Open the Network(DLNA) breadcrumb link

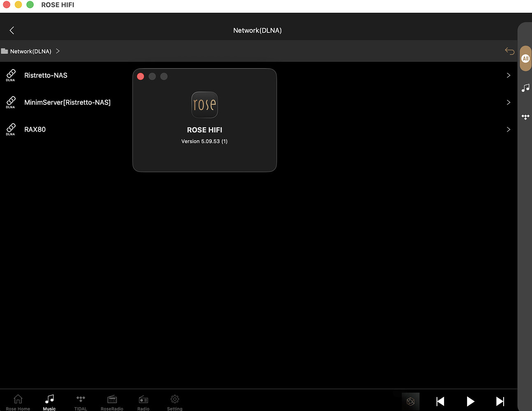(31, 51)
